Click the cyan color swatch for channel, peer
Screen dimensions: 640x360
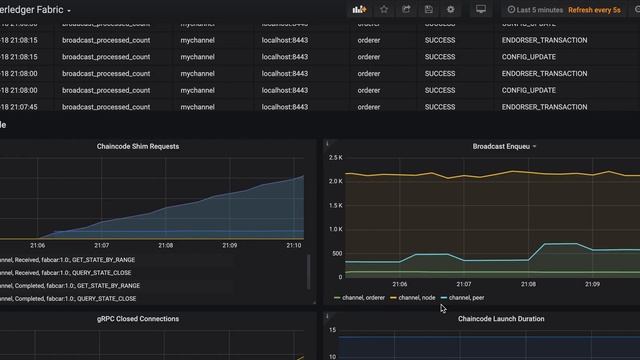point(444,298)
